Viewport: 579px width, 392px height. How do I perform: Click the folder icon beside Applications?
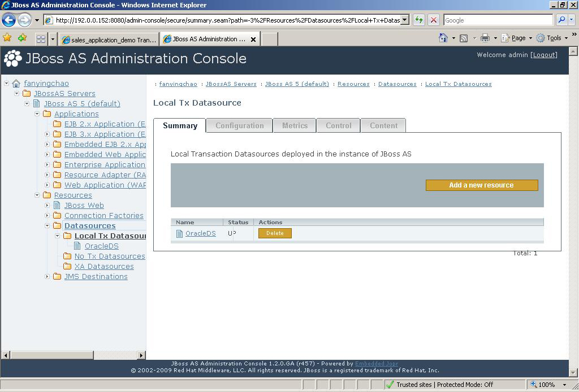tap(47, 114)
